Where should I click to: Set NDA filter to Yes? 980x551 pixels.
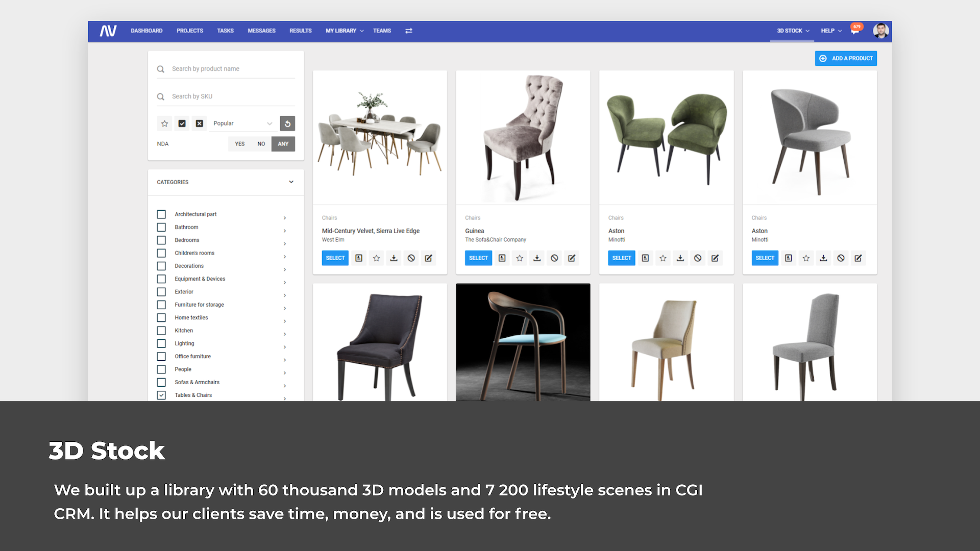coord(239,143)
